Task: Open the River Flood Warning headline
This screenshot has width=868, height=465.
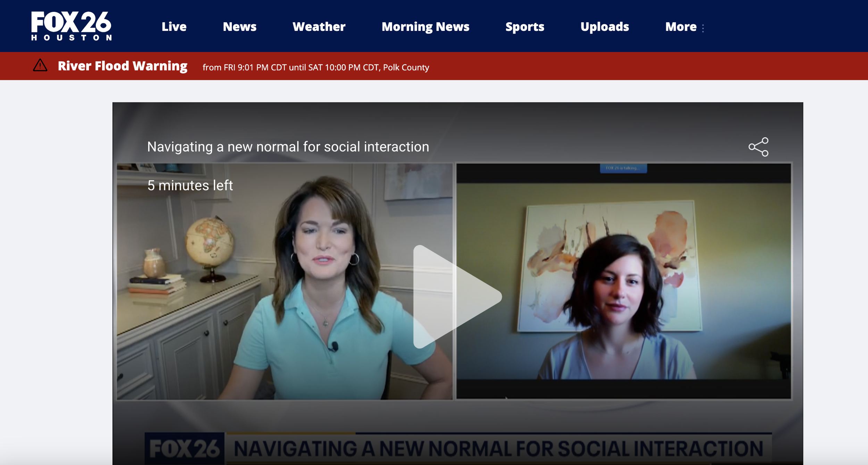Action: 123,66
